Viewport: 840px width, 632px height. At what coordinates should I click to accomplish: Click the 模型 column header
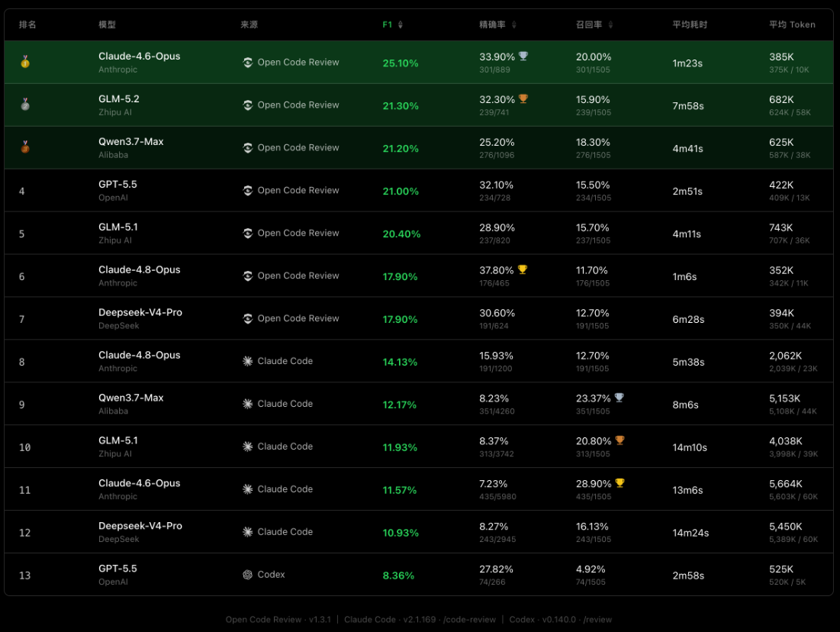(107, 24)
